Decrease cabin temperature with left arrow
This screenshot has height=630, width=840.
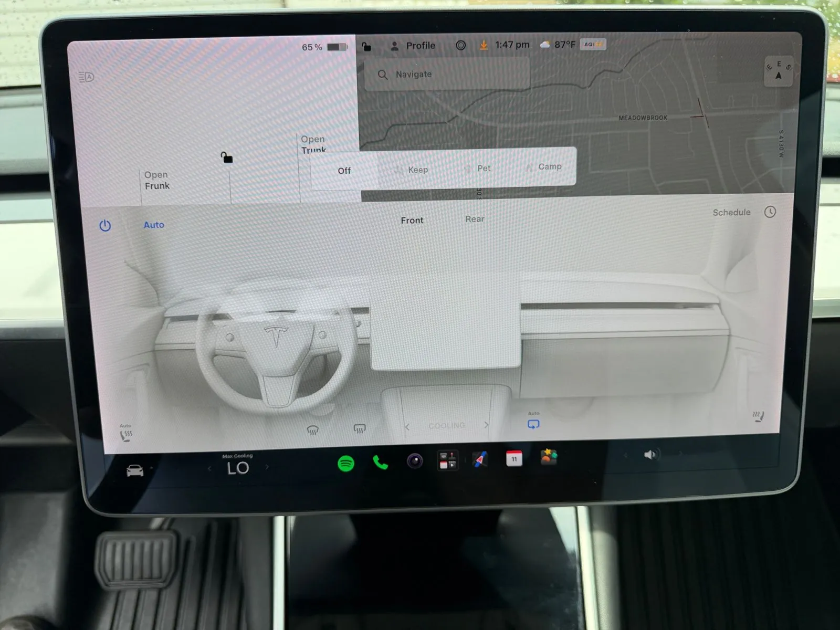[209, 468]
